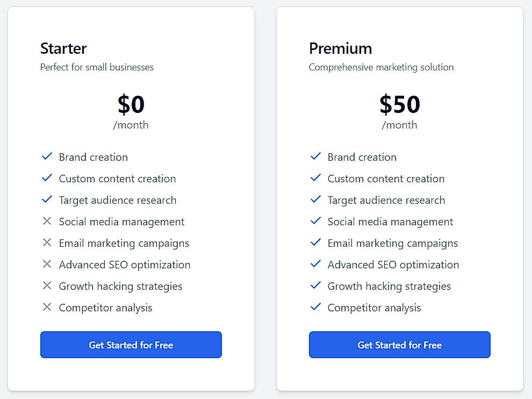The image size is (532, 399).
Task: Click the $0 price on the Starter card
Action: pos(131,105)
